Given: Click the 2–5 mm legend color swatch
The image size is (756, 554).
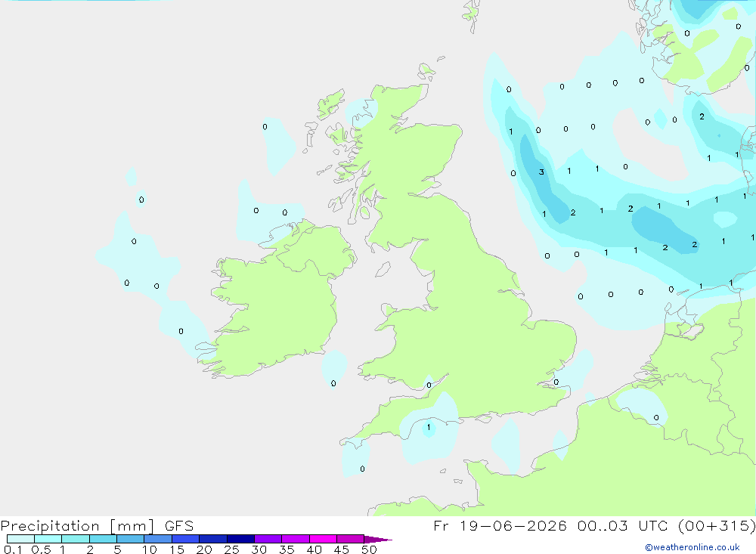Looking at the screenshot, I should tap(103, 539).
